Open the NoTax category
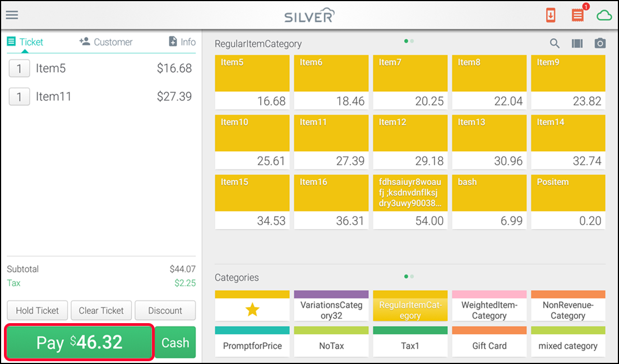Screen dimensions: 619x364 (x=331, y=342)
